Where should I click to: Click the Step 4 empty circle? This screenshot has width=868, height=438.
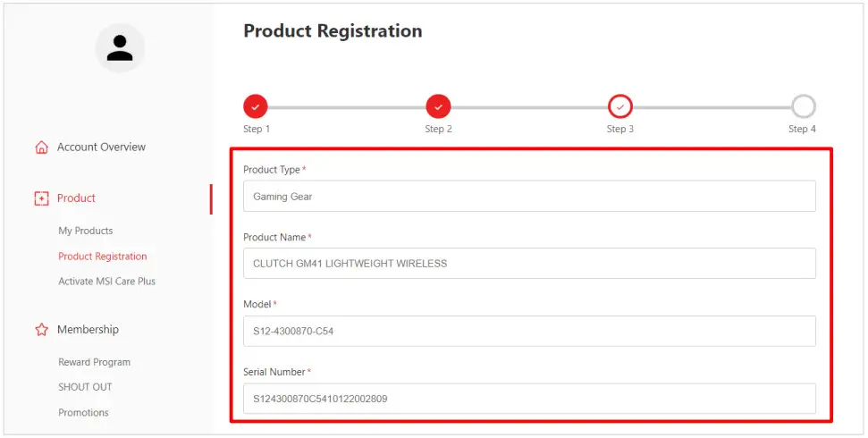coord(803,107)
